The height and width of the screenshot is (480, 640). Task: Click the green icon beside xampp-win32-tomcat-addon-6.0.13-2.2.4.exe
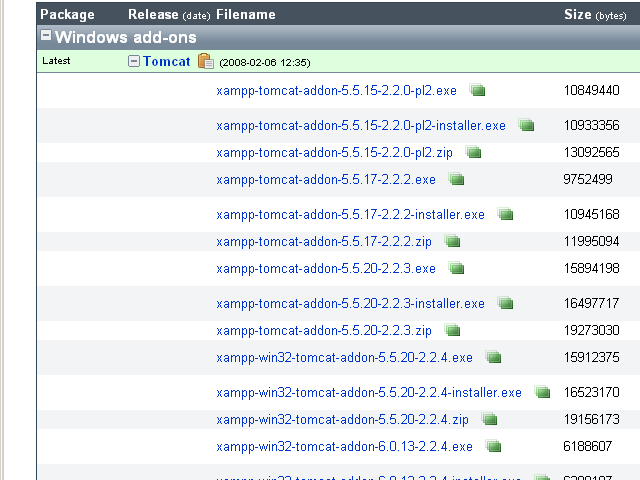[493, 446]
